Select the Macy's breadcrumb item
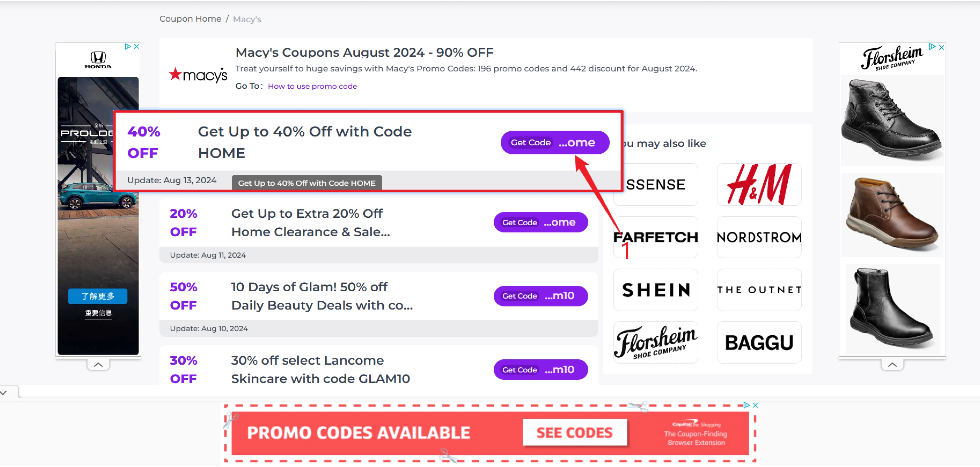980x467 pixels. pos(247,19)
